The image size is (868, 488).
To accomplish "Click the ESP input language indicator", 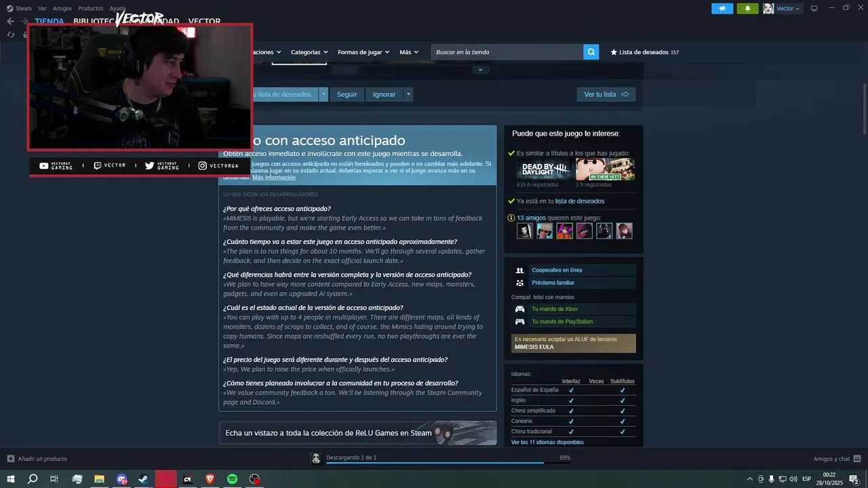I will click(807, 479).
